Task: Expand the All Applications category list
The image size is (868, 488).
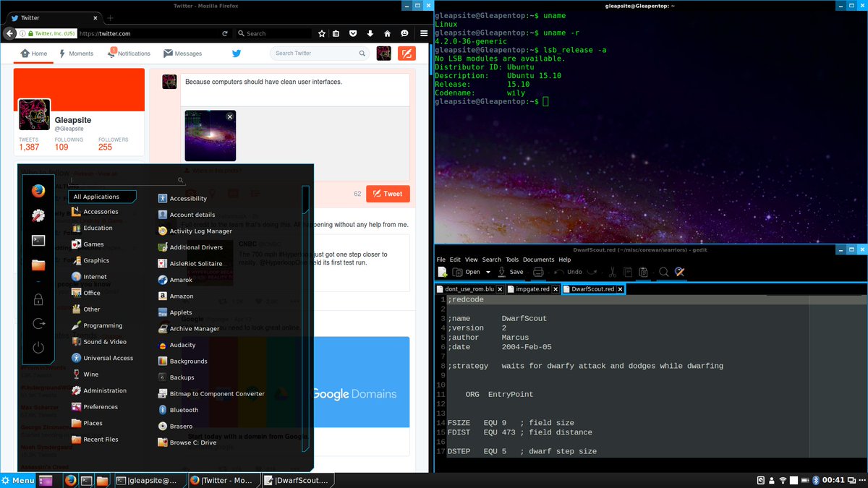Action: pyautogui.click(x=102, y=196)
